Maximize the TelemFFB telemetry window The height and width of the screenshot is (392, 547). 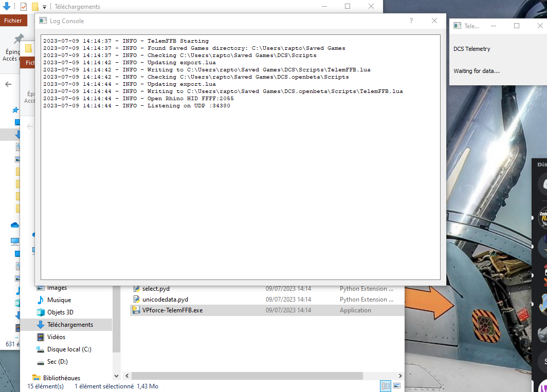[x=517, y=26]
